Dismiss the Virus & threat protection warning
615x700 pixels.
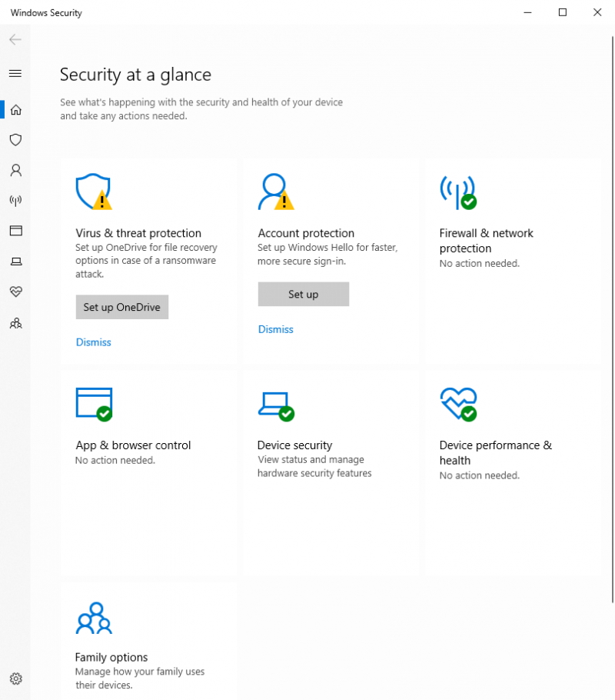[x=93, y=342]
